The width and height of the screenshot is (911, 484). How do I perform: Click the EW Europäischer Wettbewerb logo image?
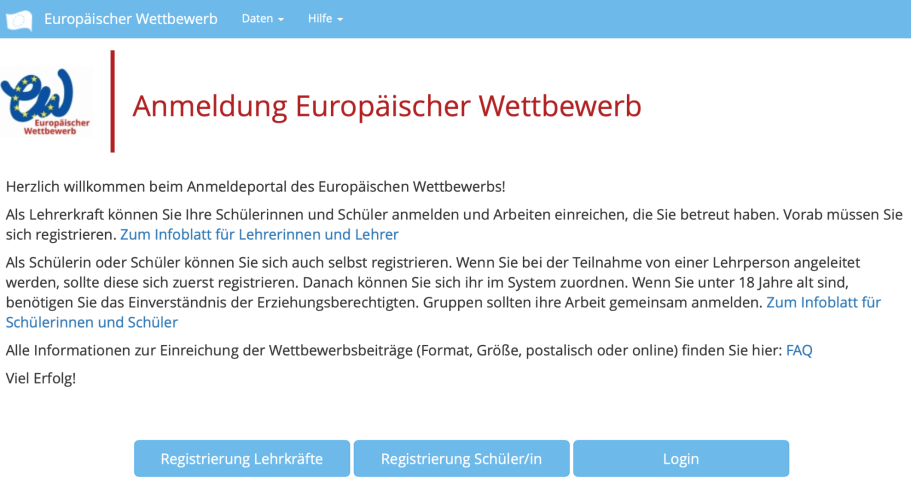click(47, 103)
